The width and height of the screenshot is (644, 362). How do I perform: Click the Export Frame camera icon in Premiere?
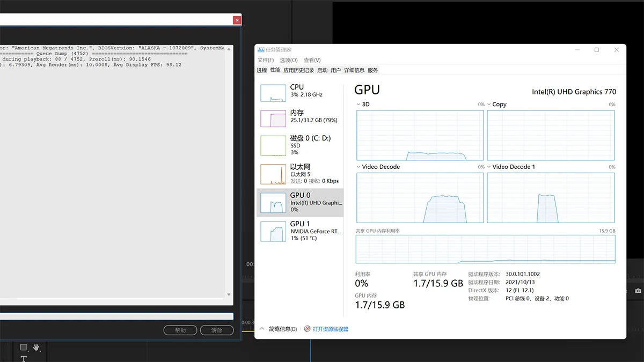tap(638, 291)
